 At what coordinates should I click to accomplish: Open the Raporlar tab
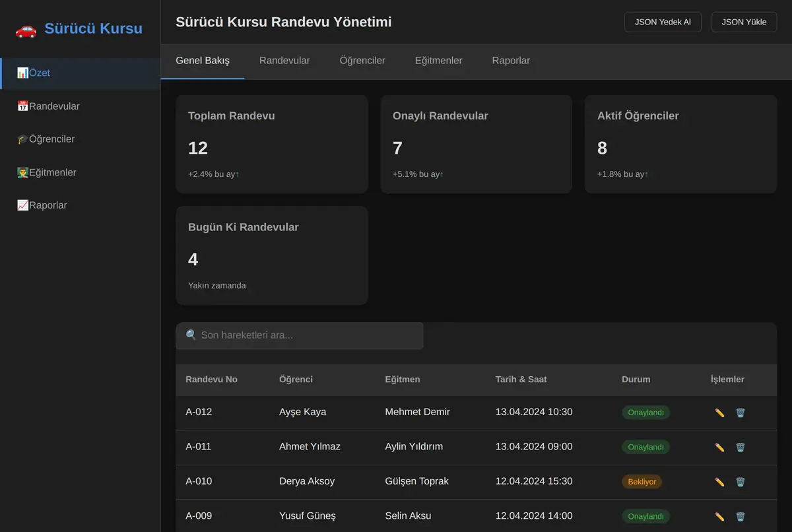pyautogui.click(x=511, y=61)
